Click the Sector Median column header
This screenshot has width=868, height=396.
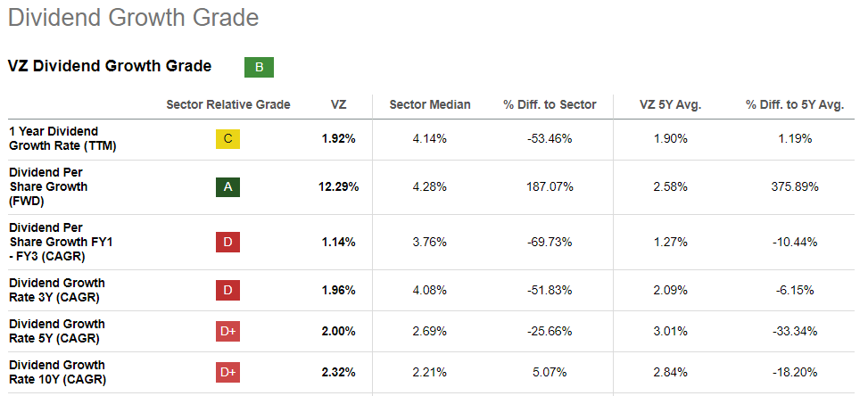point(430,105)
